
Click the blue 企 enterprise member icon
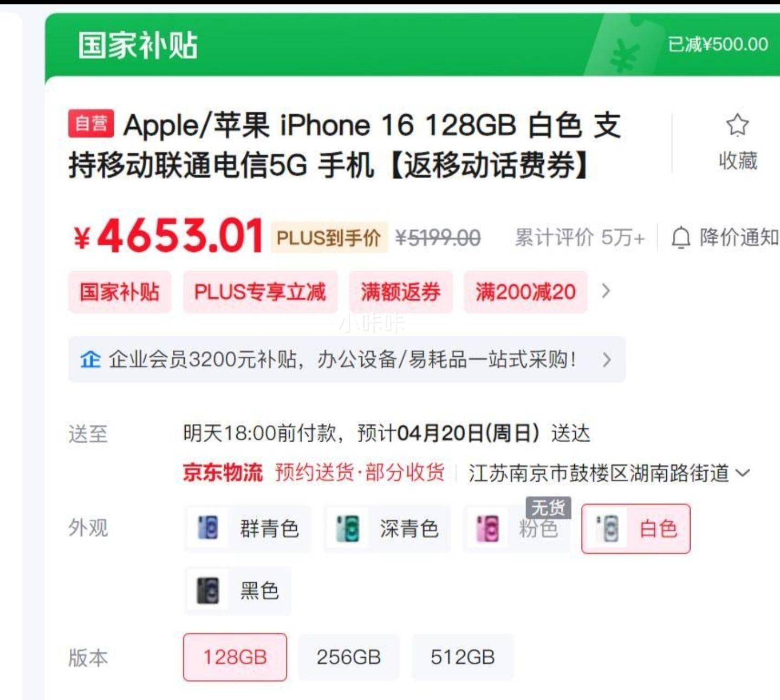click(x=90, y=359)
